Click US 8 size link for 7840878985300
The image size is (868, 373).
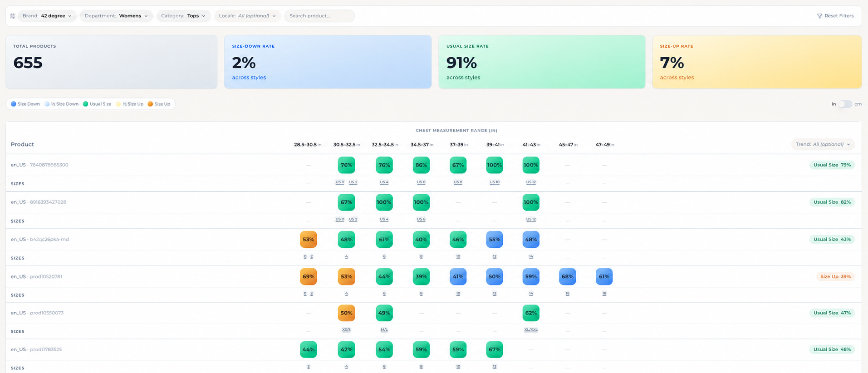(x=458, y=182)
